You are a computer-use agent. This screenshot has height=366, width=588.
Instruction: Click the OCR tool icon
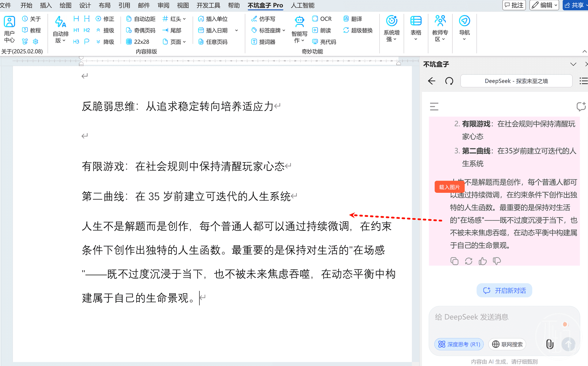pyautogui.click(x=315, y=19)
